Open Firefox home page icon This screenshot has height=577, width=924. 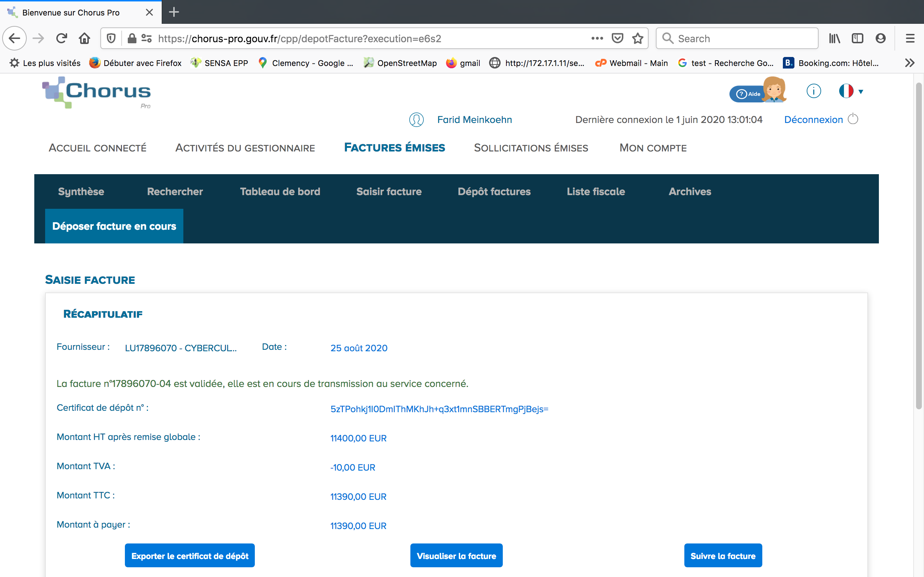pyautogui.click(x=84, y=39)
